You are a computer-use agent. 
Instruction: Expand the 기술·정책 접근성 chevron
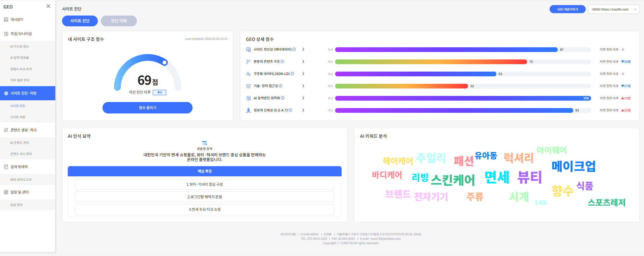303,86
